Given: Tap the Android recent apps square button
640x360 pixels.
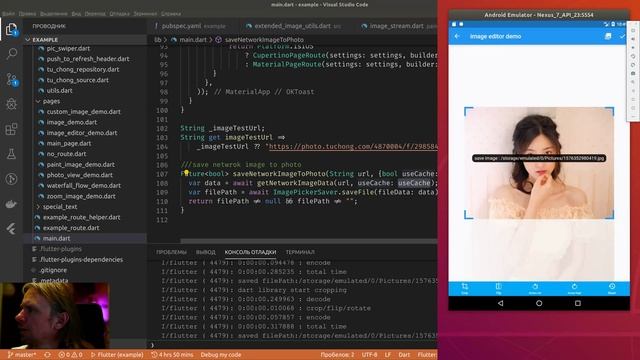Looking at the screenshot, I should [x=578, y=303].
